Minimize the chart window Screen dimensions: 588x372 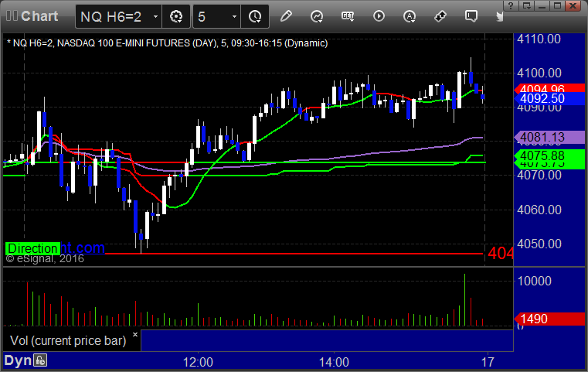tap(542, 5)
